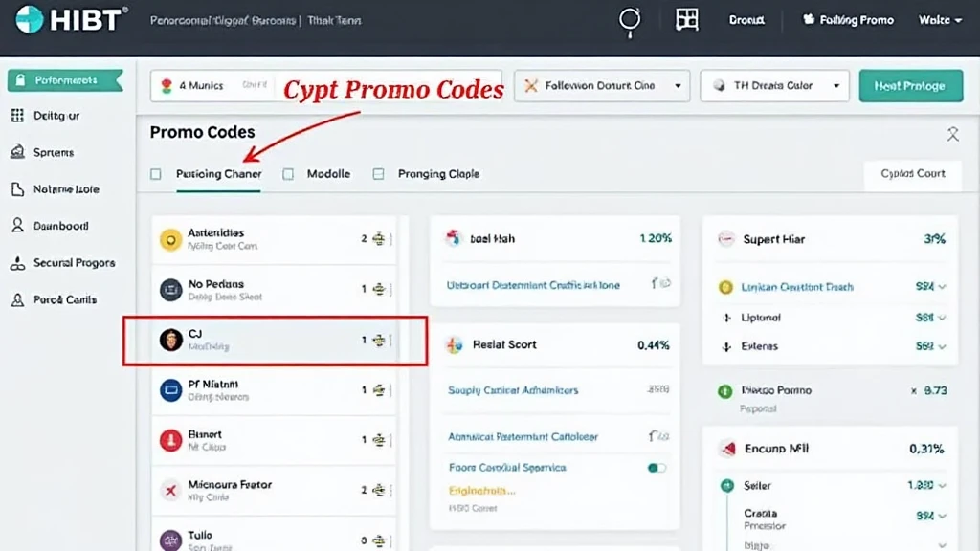Image resolution: width=980 pixels, height=551 pixels.
Task: Toggle the Foore Caroidal Spamica switch
Action: 657,468
